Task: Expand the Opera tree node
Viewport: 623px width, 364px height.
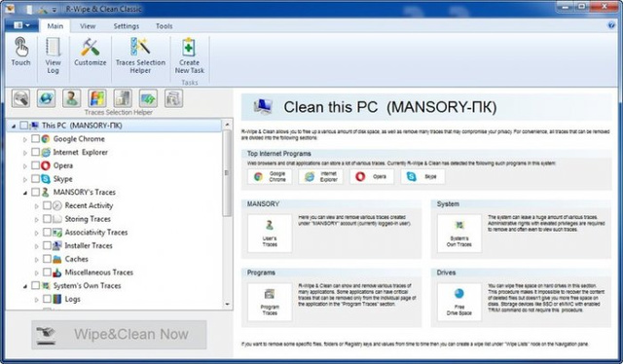Action: tap(25, 166)
